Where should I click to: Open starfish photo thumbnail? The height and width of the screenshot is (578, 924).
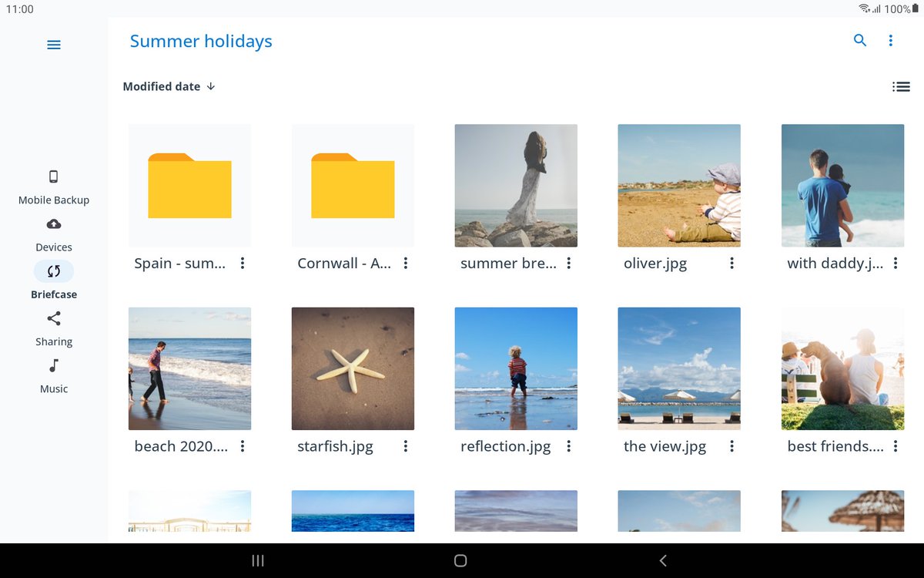(x=353, y=368)
